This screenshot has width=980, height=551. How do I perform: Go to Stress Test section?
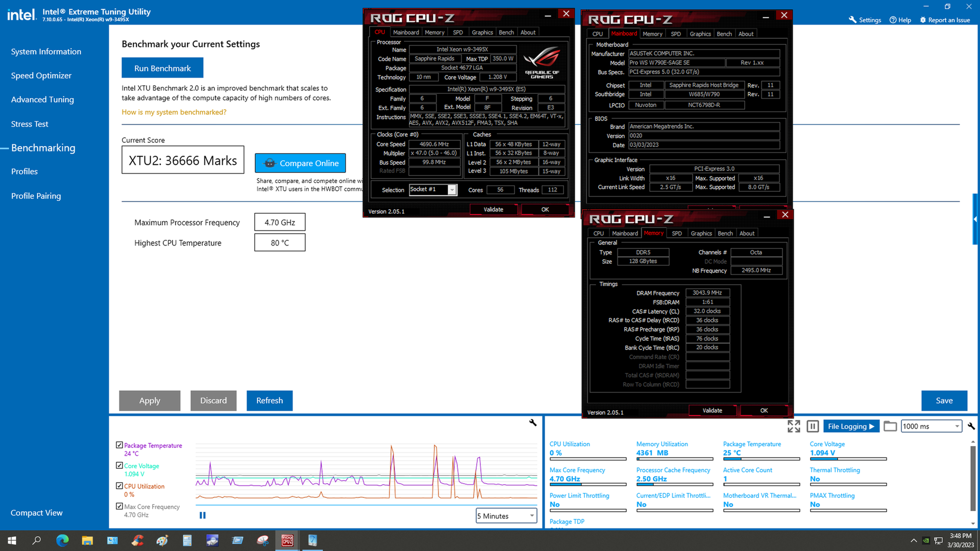30,124
